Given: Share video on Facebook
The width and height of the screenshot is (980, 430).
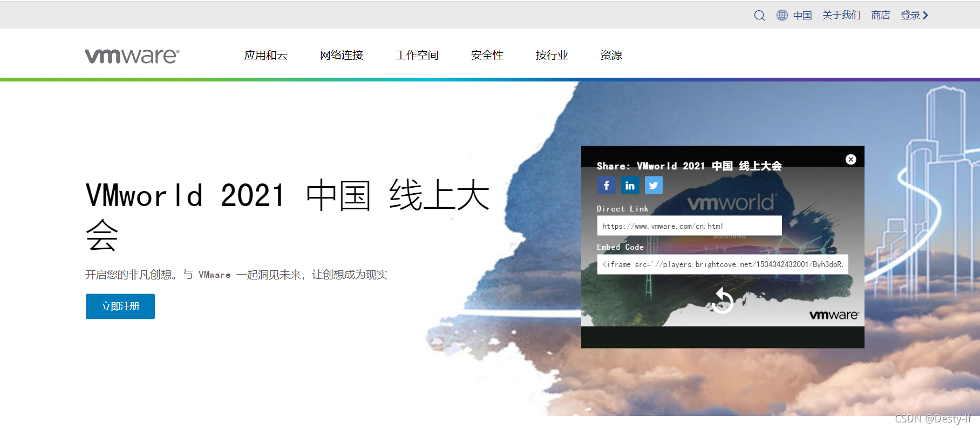Looking at the screenshot, I should [x=607, y=186].
